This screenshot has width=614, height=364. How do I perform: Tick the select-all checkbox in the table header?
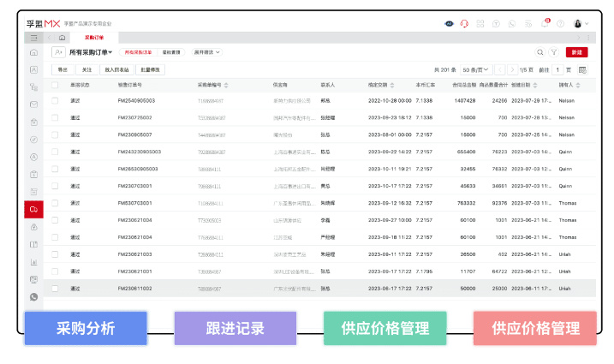click(x=55, y=85)
